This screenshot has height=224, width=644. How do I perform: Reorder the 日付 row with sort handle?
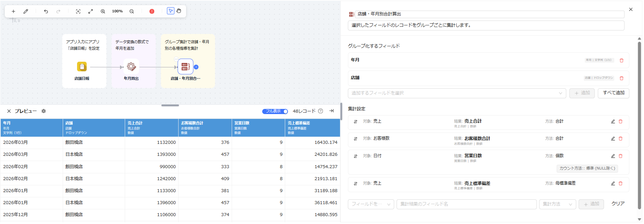click(x=355, y=156)
